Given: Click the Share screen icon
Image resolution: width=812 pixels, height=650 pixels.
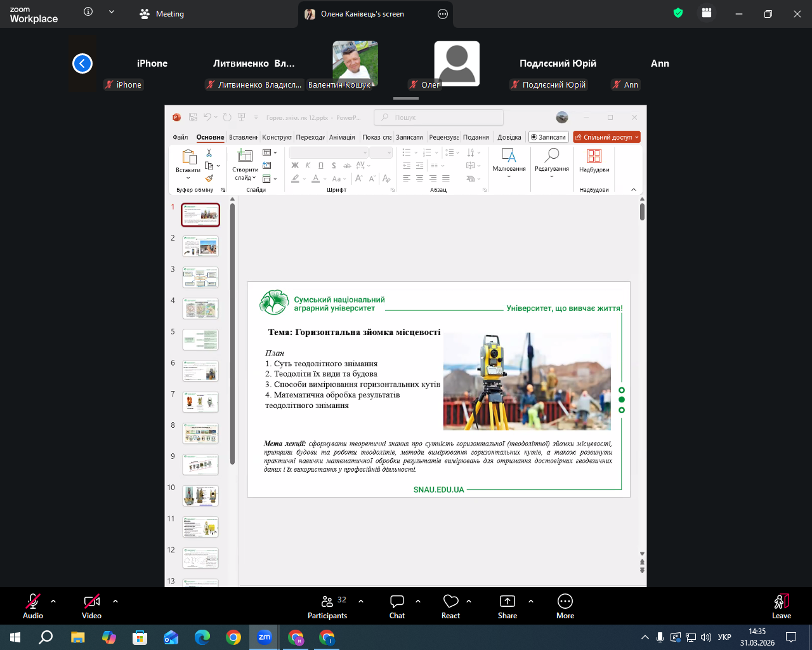Looking at the screenshot, I should coord(507,601).
